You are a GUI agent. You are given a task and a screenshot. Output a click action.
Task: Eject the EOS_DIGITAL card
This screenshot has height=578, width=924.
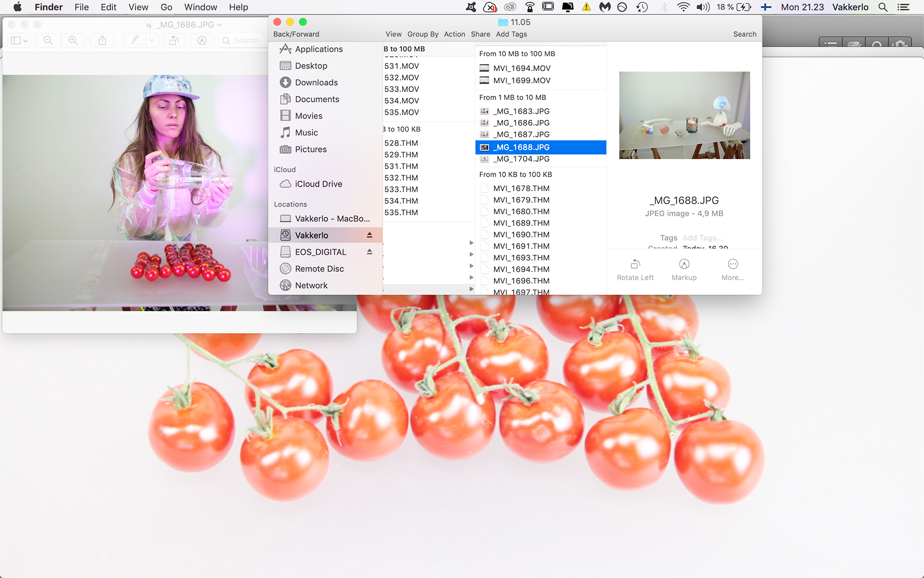click(370, 252)
